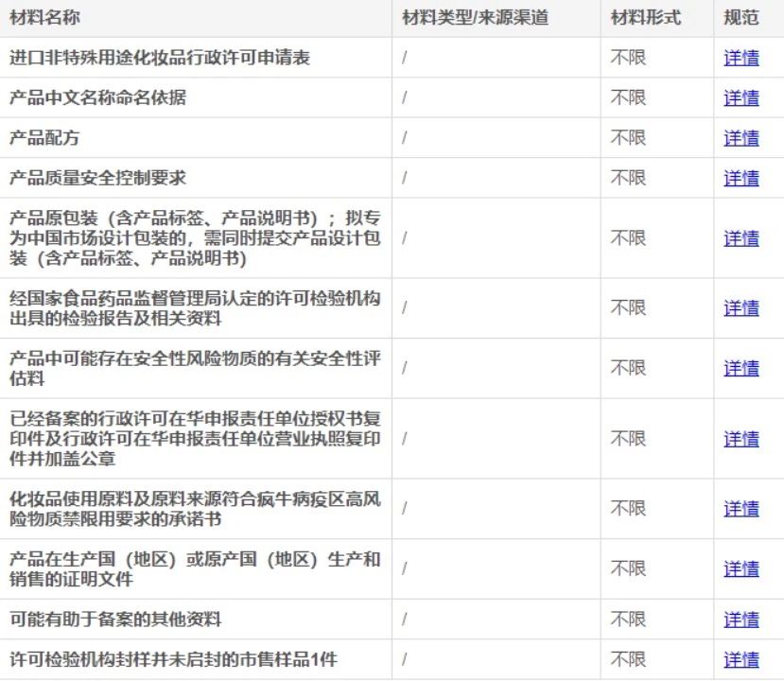This screenshot has width=784, height=681.
Task: Click the 规范 column header
Action: tap(741, 18)
